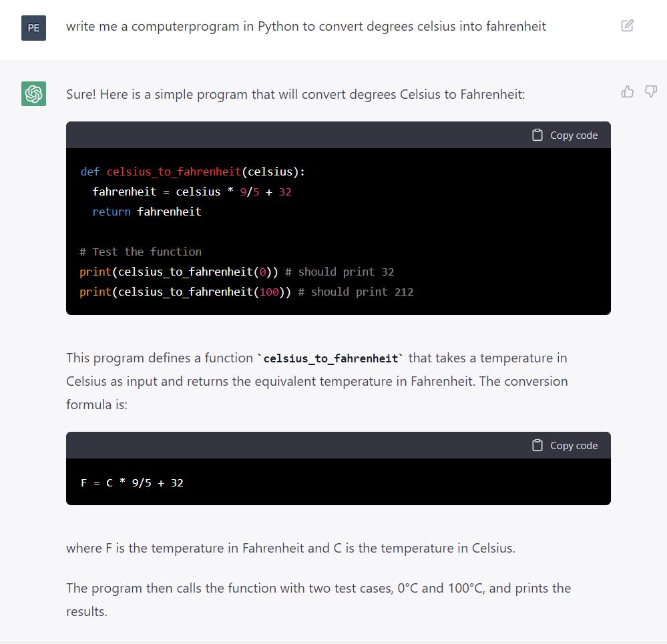
Task: Click the PE user avatar
Action: (x=33, y=28)
